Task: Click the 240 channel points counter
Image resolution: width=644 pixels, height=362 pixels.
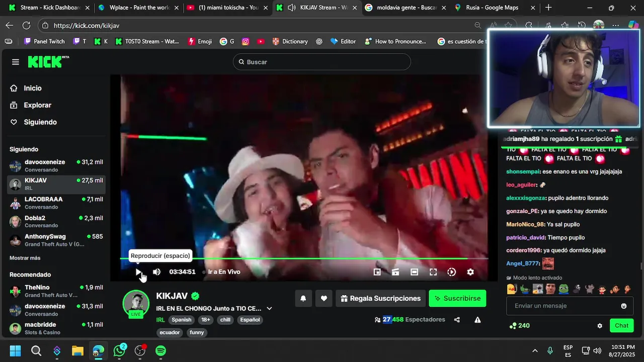Action: tap(519, 326)
